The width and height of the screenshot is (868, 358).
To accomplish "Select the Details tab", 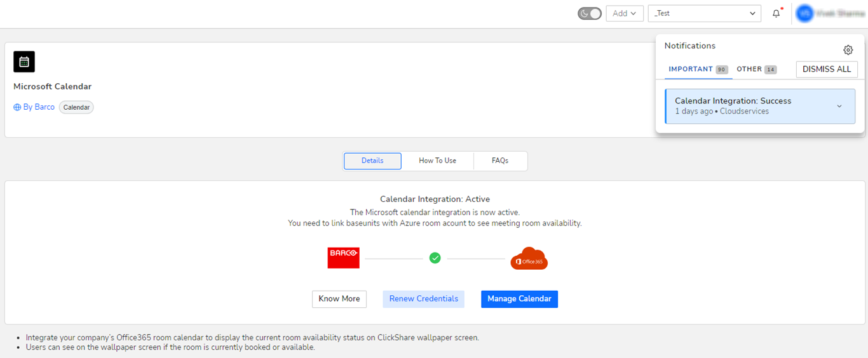I will coord(372,161).
